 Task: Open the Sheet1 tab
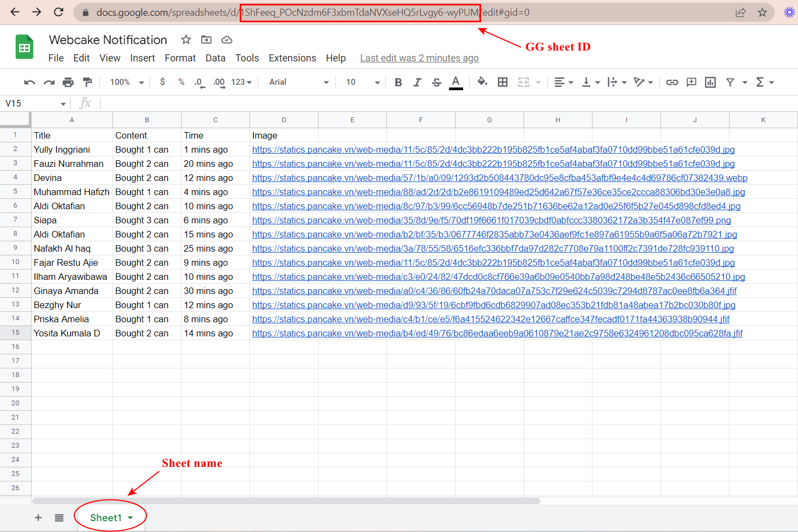point(106,518)
